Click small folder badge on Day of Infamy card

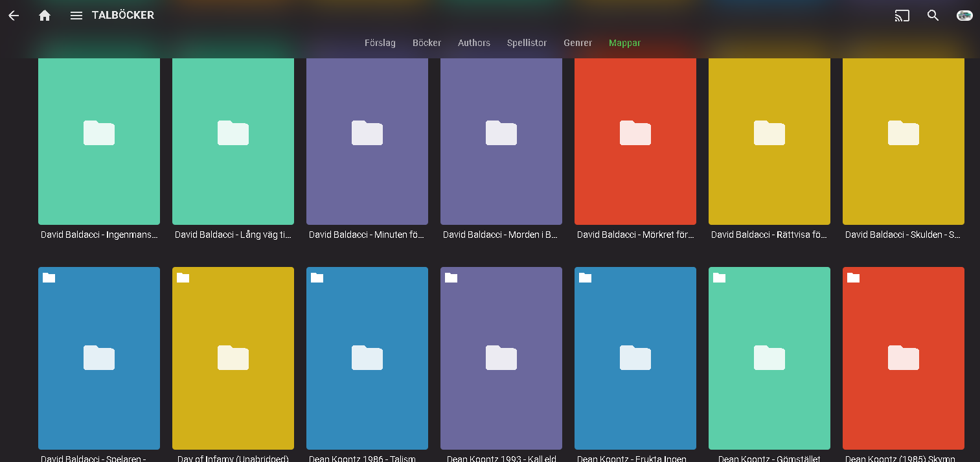183,278
